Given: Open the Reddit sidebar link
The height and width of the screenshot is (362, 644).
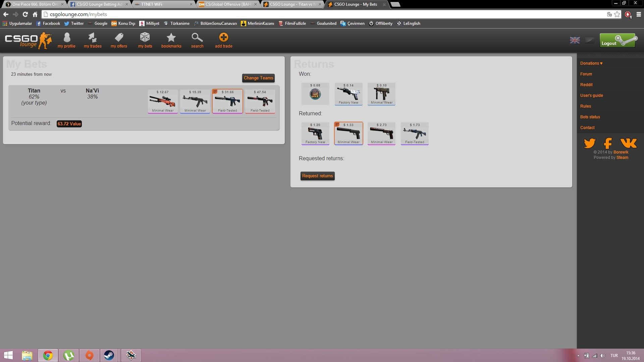Looking at the screenshot, I should [586, 85].
